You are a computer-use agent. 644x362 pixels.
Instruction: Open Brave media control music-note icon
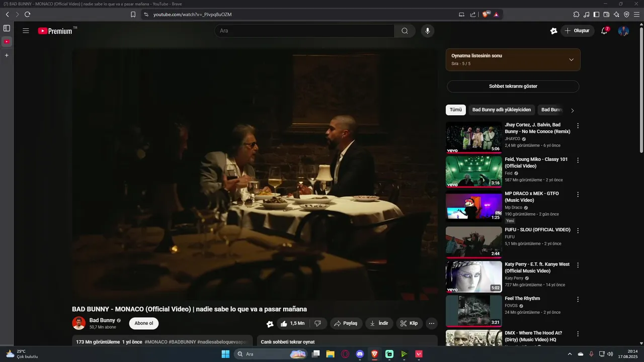pyautogui.click(x=587, y=15)
